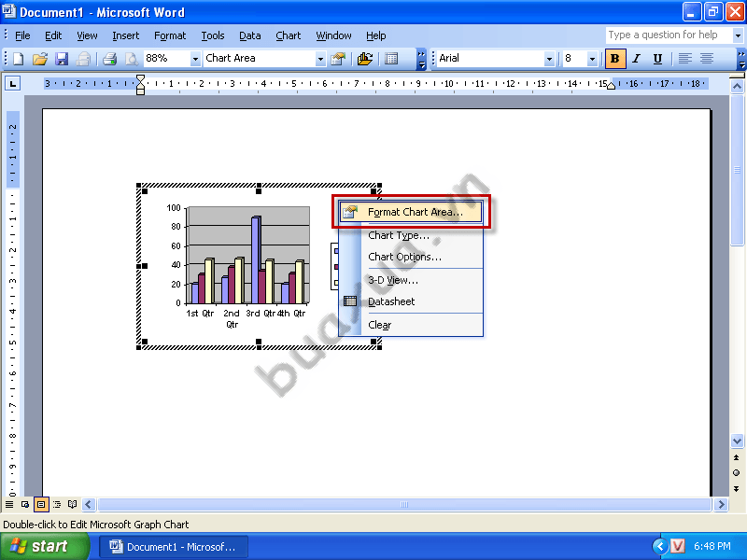Viewport: 747px width, 560px height.
Task: Toggle Center alignment
Action: click(707, 59)
